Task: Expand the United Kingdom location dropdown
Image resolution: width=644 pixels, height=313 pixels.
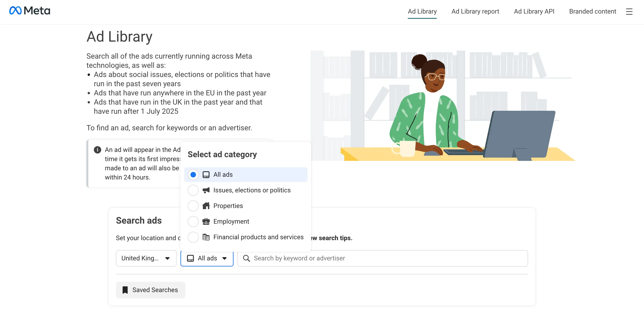Action: [x=146, y=258]
